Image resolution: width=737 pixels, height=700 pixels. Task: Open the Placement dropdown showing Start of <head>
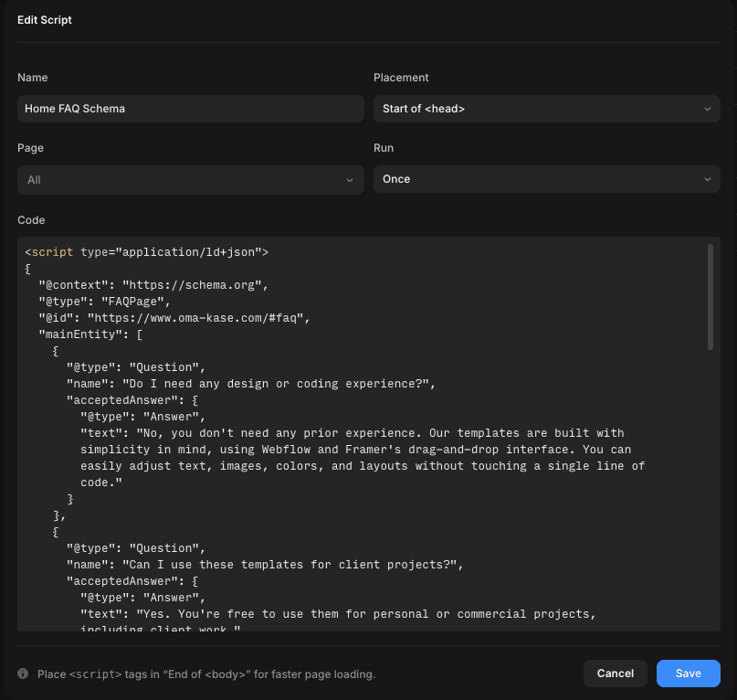tap(547, 109)
